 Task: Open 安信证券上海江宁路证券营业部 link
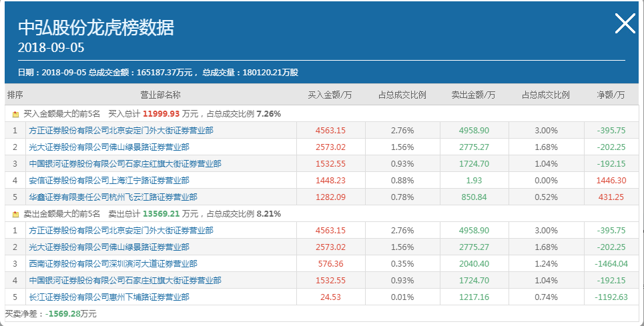tap(109, 181)
